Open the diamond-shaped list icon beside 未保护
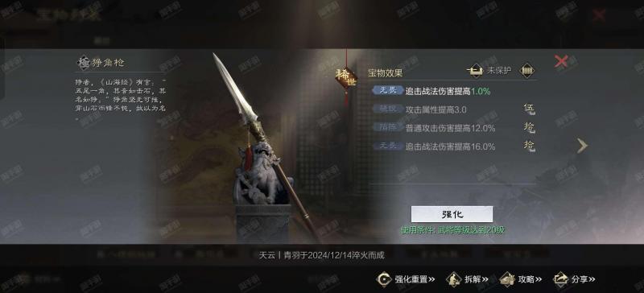Viewport: 644px width, 293px height. pyautogui.click(x=527, y=71)
